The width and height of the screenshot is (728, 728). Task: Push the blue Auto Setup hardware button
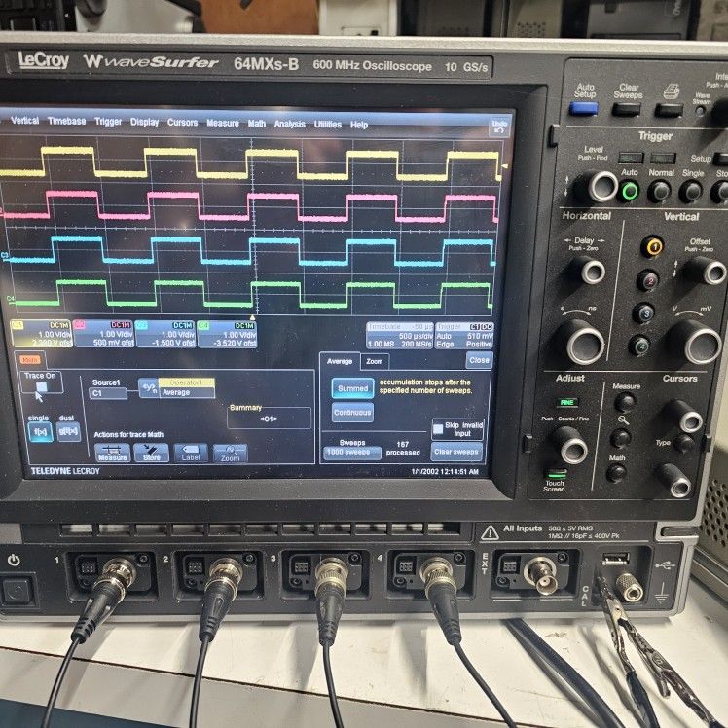pos(583,109)
